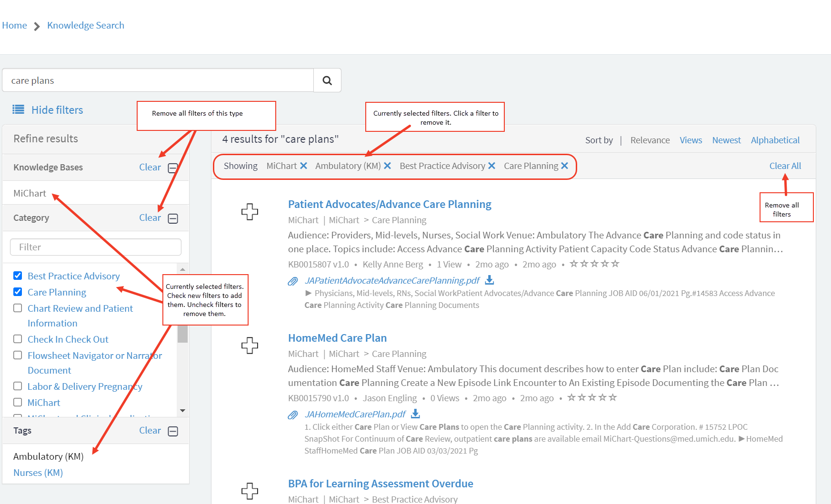
Task: Expand the HomeMed Care Plan result plus icon
Action: click(250, 345)
